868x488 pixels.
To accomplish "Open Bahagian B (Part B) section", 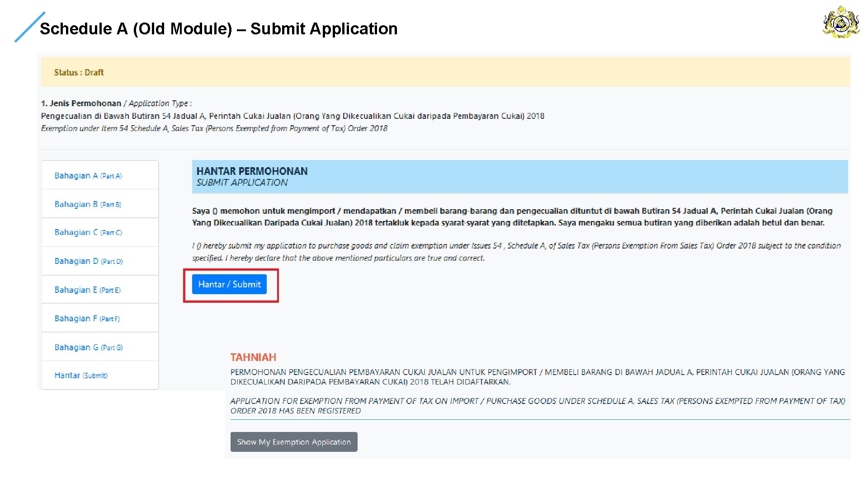I will click(x=88, y=204).
